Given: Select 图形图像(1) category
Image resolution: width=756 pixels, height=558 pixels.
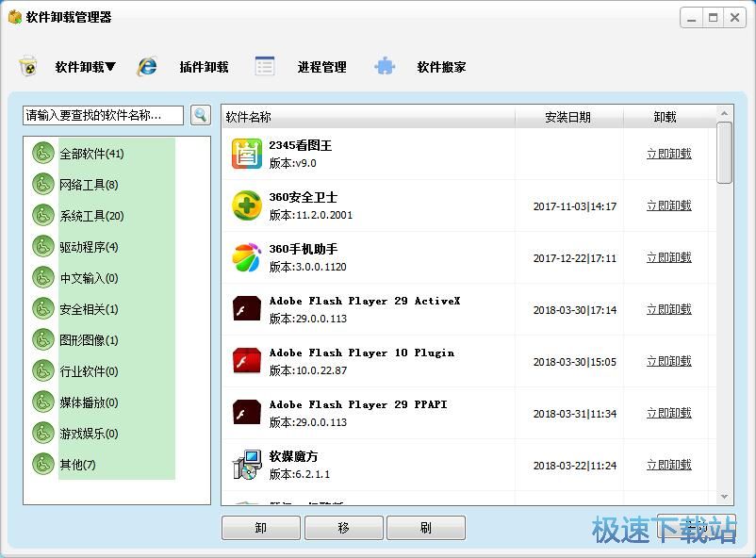Looking at the screenshot, I should coord(89,340).
